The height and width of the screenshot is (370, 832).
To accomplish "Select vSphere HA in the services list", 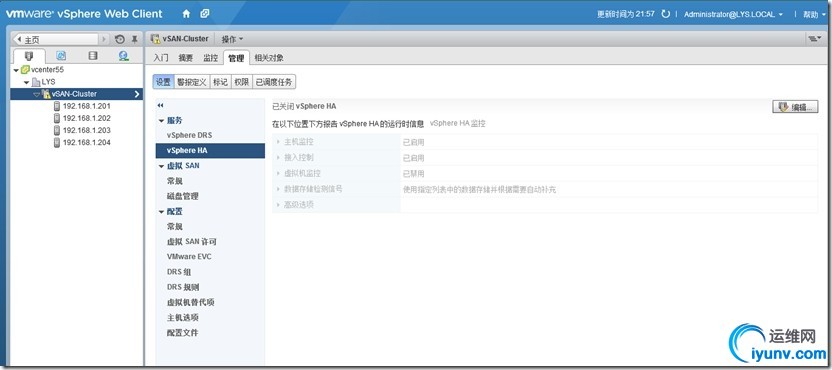I will click(210, 151).
